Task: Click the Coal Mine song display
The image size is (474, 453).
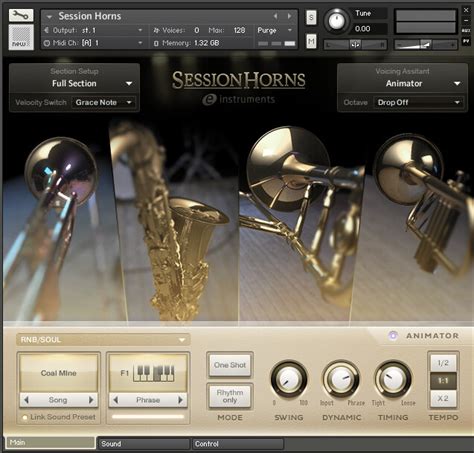Action: 59,373
